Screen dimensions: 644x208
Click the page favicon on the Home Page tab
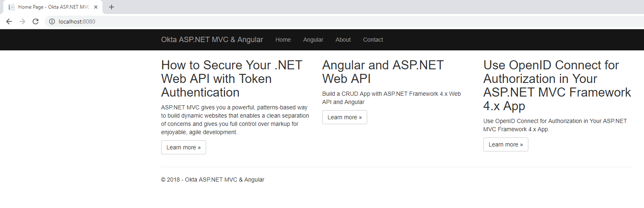pos(12,7)
